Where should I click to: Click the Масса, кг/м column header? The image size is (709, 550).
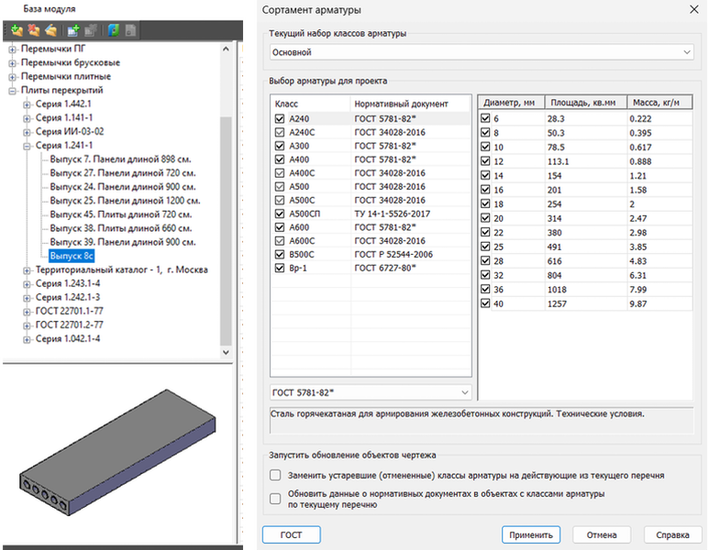[x=657, y=102]
